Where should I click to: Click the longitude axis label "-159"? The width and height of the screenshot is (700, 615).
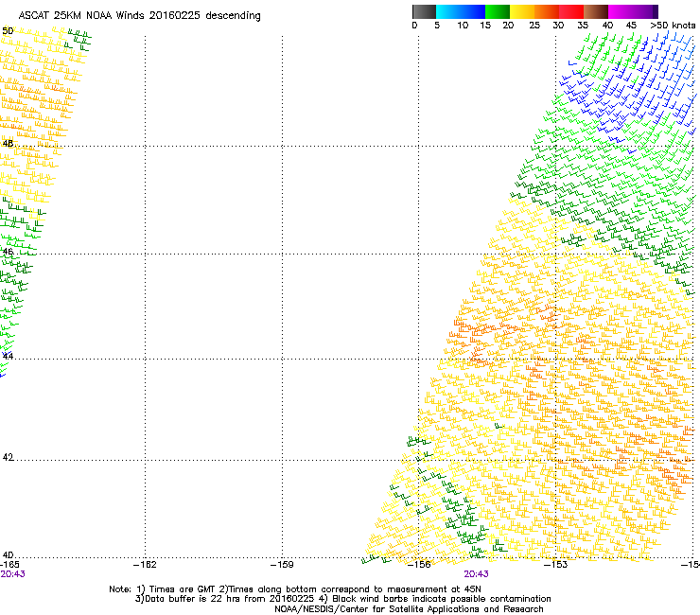click(282, 565)
